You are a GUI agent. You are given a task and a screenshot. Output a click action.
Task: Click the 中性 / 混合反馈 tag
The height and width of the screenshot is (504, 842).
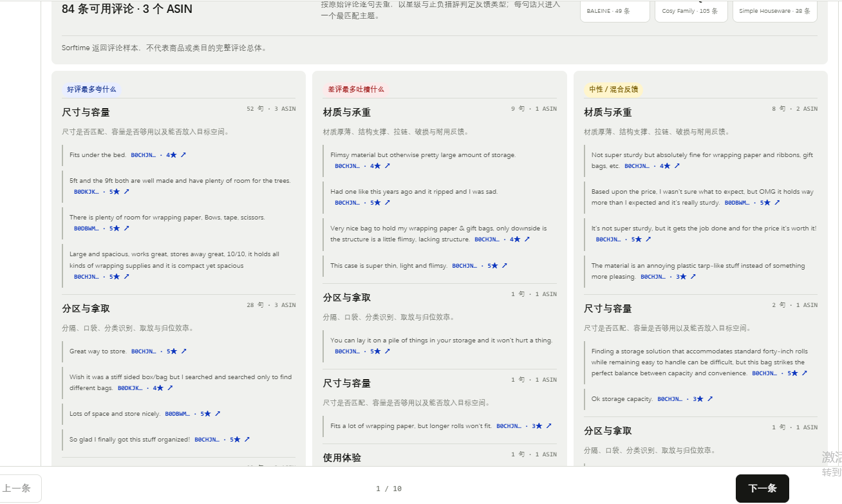click(613, 89)
